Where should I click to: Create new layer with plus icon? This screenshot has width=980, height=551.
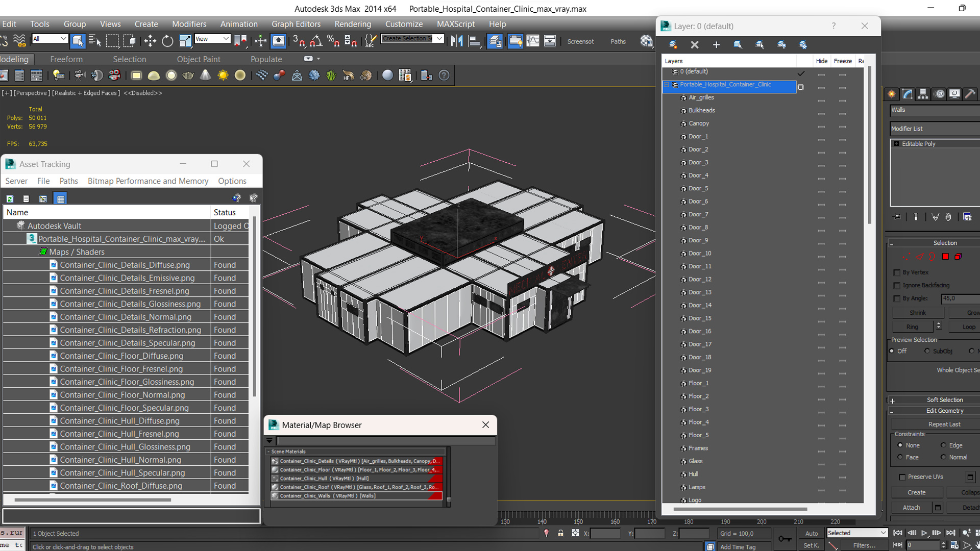tap(716, 45)
